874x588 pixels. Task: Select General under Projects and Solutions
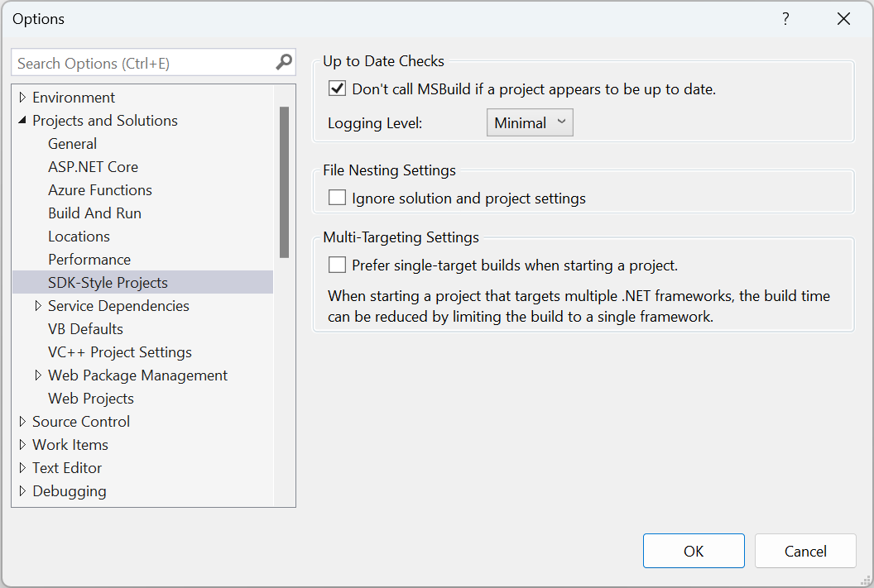pos(73,144)
